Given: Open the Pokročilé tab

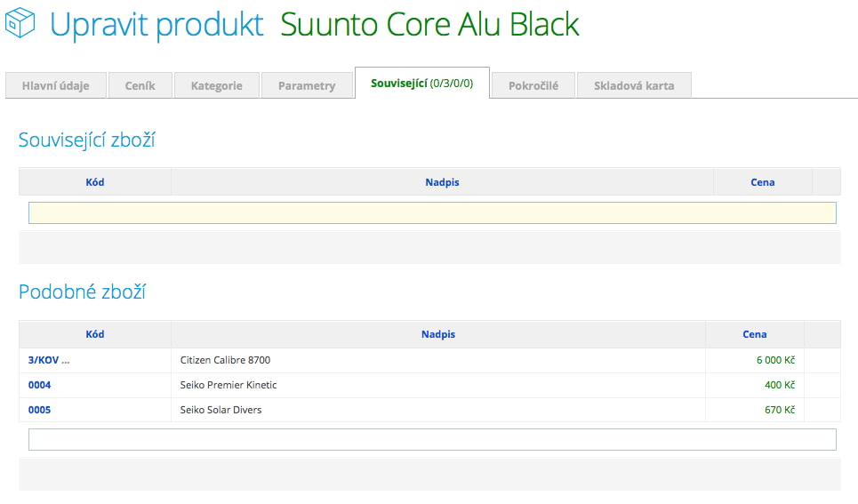Looking at the screenshot, I should tap(533, 85).
